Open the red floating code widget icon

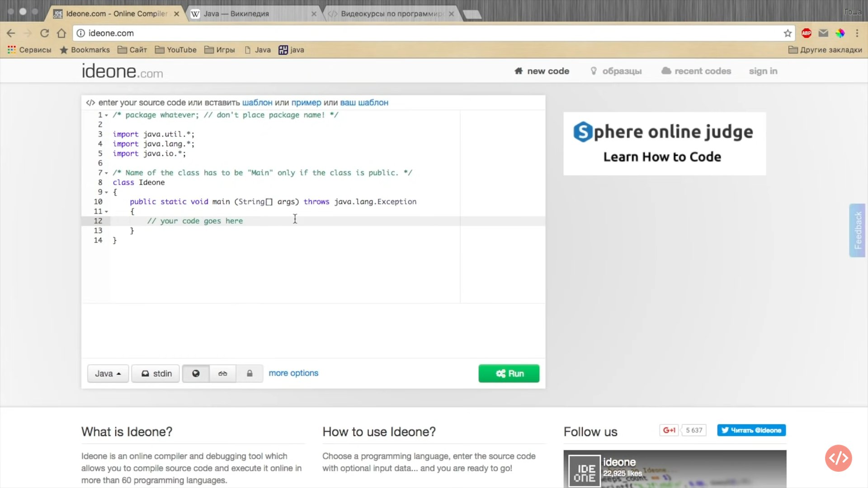click(x=838, y=458)
